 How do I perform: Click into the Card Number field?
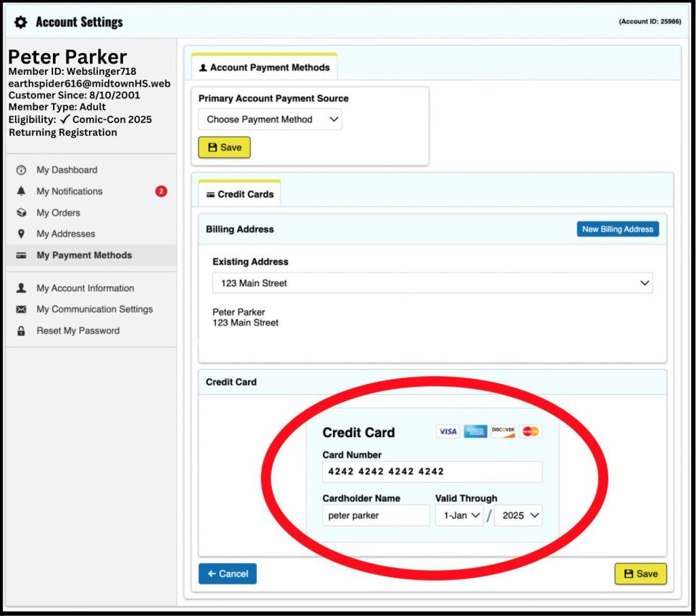point(432,471)
